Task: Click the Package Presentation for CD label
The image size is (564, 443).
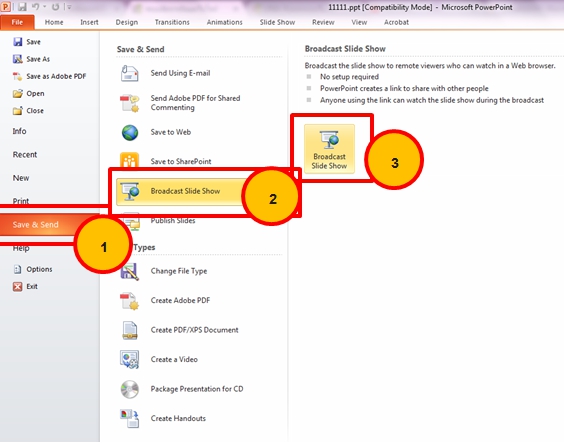Action: tap(197, 389)
